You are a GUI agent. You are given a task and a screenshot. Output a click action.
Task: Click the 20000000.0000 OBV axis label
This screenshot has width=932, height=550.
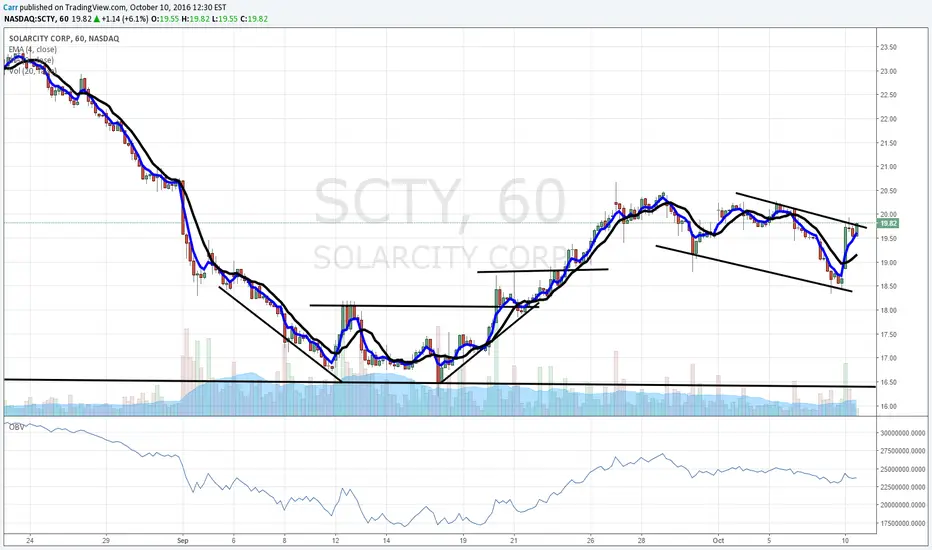coord(902,505)
